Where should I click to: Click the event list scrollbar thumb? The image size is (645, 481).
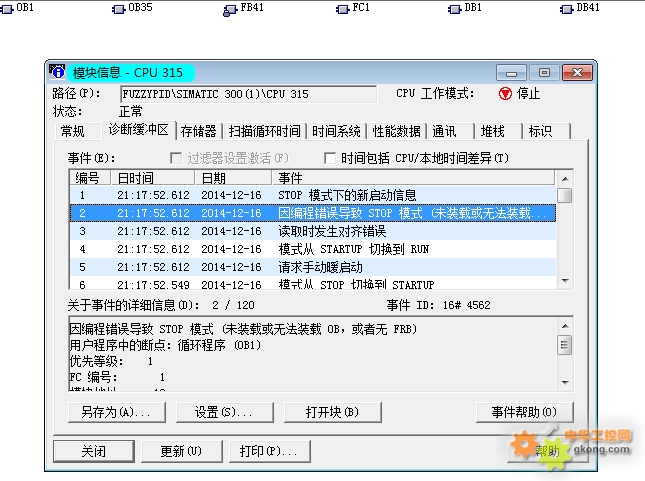[565, 195]
